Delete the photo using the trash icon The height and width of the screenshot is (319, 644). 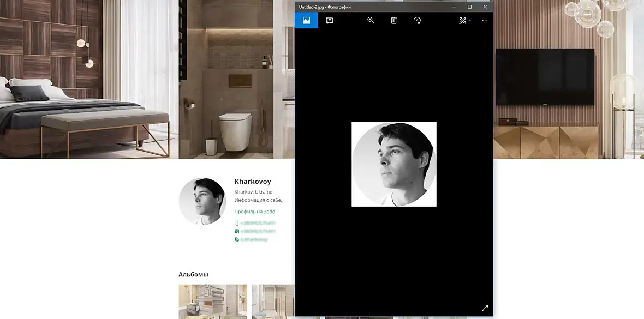coord(393,21)
